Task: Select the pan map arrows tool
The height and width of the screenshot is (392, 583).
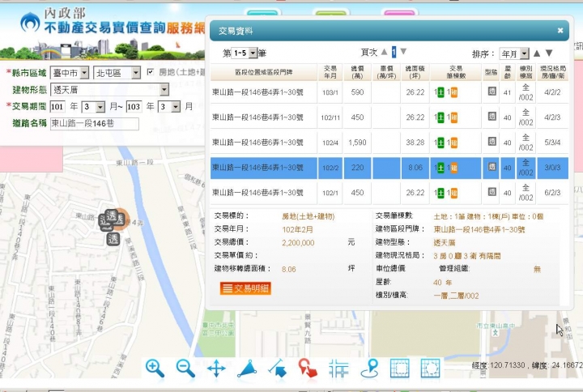Action: (216, 368)
